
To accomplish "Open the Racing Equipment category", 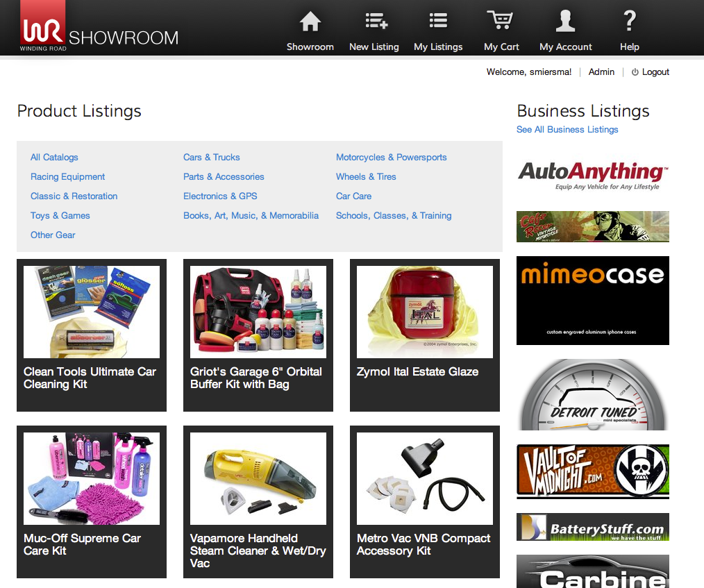I will (68, 177).
